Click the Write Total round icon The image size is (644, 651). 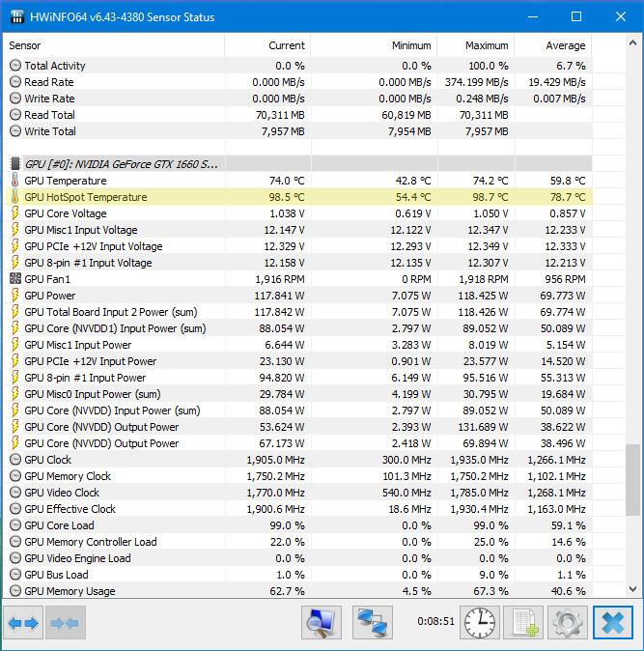pyautogui.click(x=14, y=131)
